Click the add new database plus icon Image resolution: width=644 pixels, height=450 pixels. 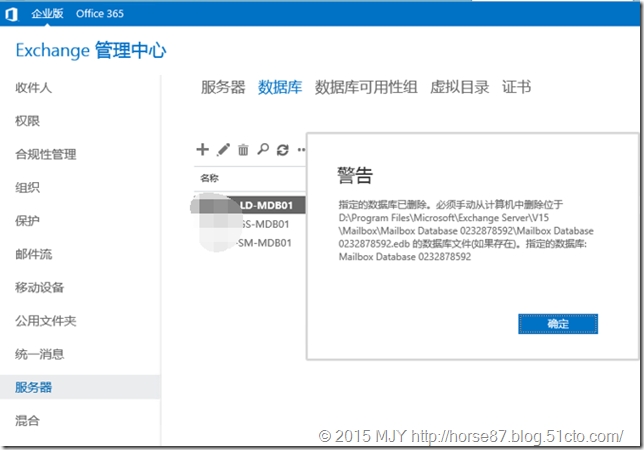coord(202,150)
